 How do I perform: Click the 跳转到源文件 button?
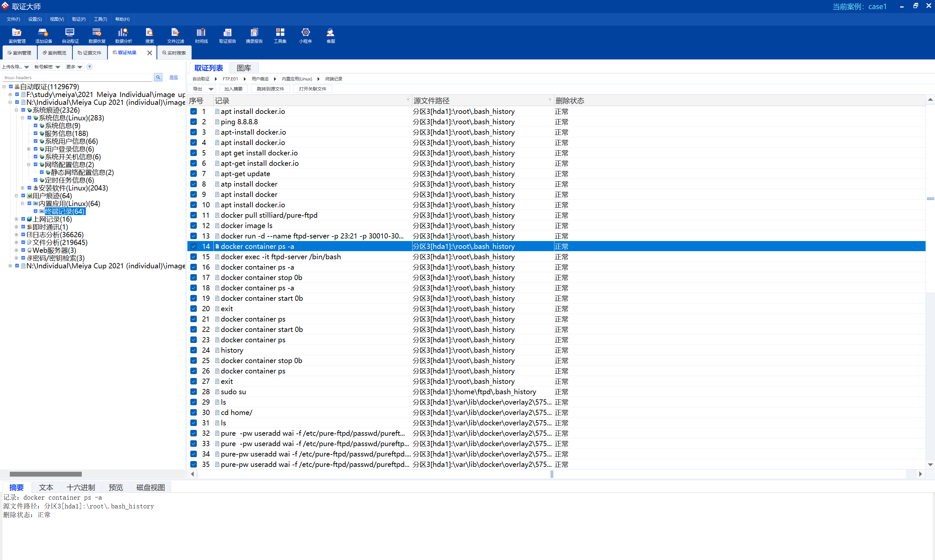pyautogui.click(x=270, y=89)
